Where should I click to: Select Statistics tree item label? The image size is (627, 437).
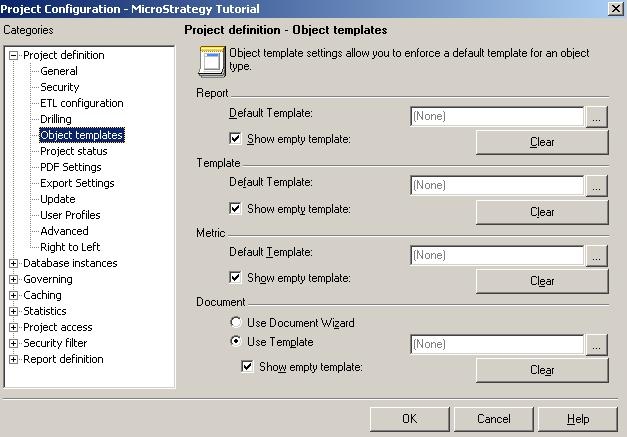pos(44,311)
